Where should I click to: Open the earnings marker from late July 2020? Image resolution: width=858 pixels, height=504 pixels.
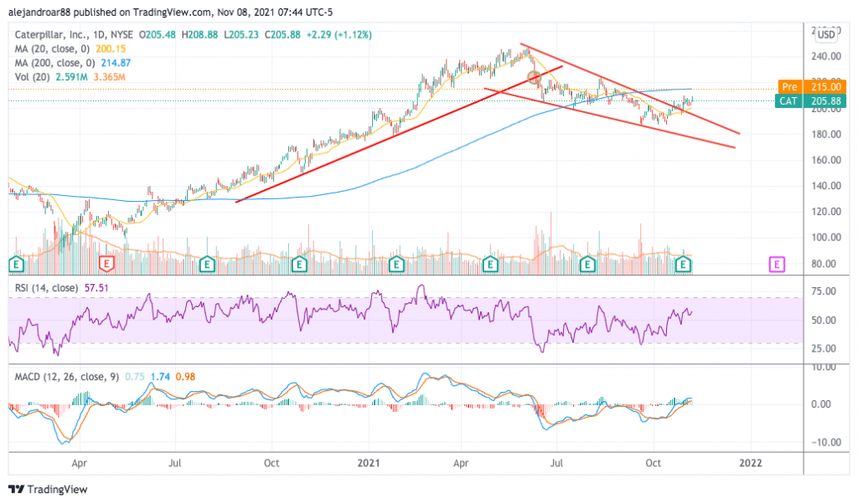click(x=206, y=265)
